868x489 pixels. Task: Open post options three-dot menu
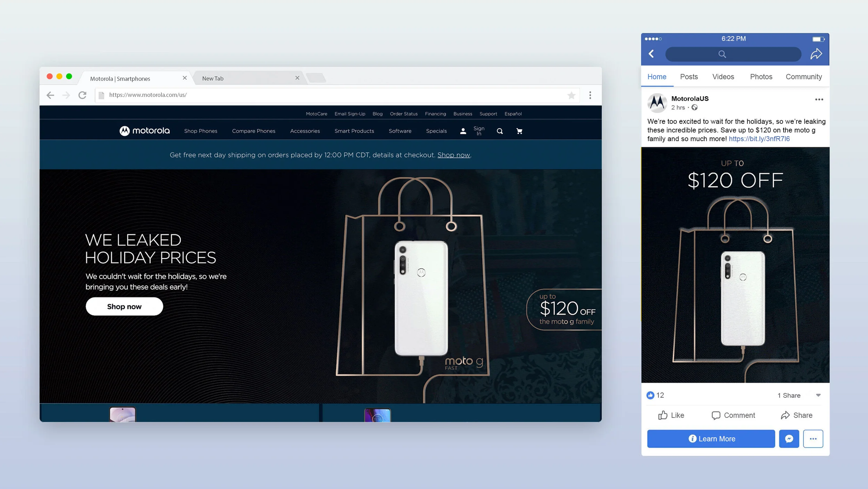pos(819,99)
